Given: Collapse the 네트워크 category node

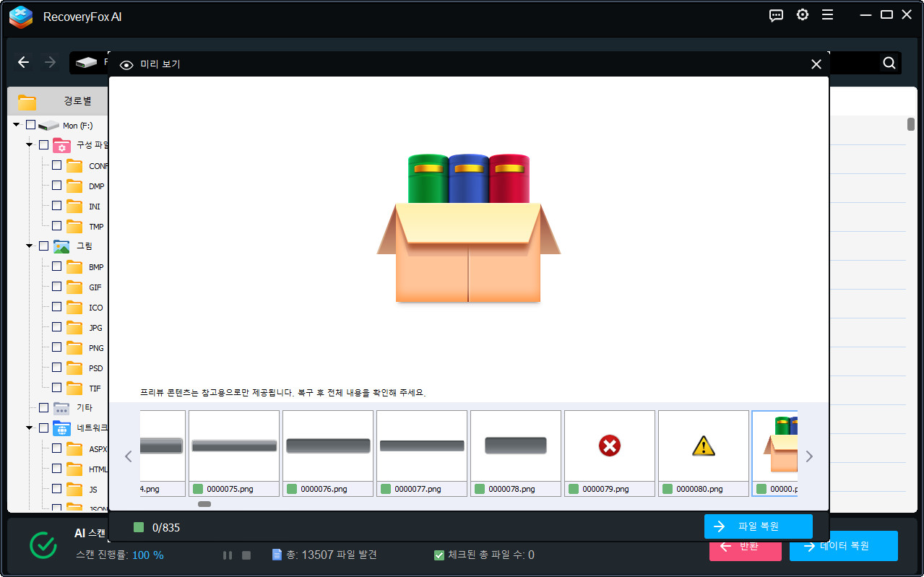Looking at the screenshot, I should [30, 428].
